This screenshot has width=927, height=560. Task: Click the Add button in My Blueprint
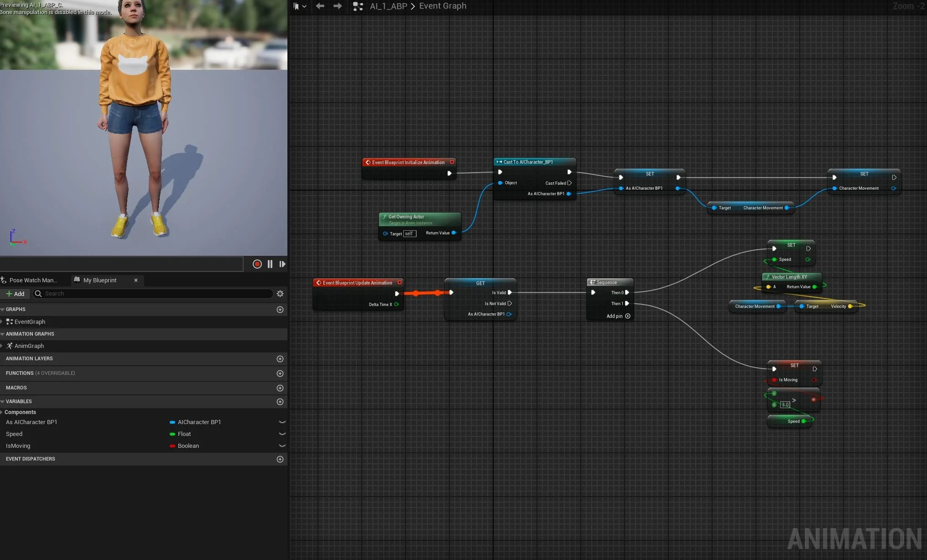(x=15, y=294)
